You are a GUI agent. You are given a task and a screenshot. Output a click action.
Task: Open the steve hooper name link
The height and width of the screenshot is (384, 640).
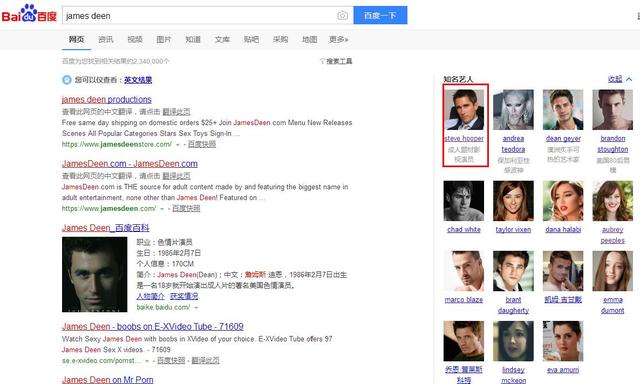464,139
